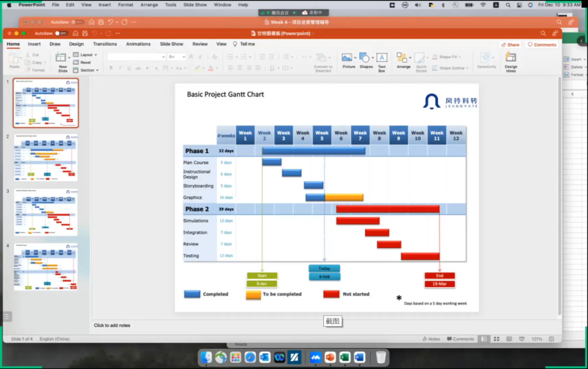Select slide 2 thumbnail
This screenshot has height=369, width=588.
pos(46,158)
